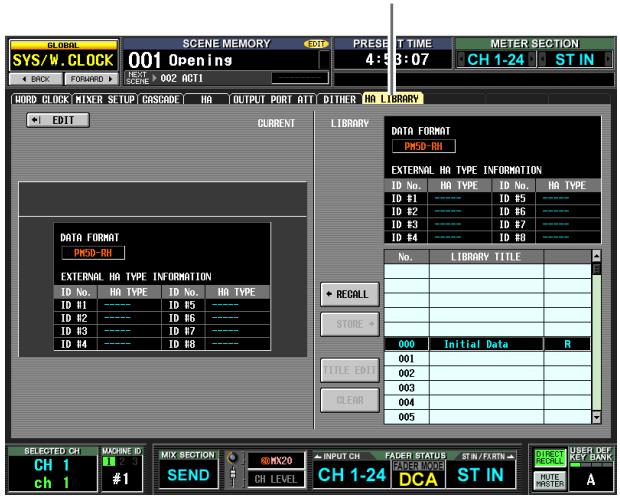Select library row 005
The image size is (620, 498).
tap(487, 417)
